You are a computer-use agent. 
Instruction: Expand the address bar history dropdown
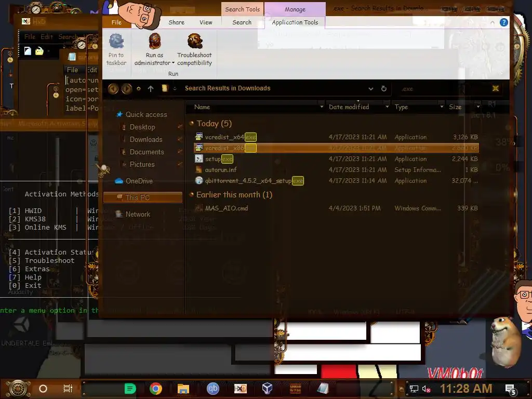(371, 88)
